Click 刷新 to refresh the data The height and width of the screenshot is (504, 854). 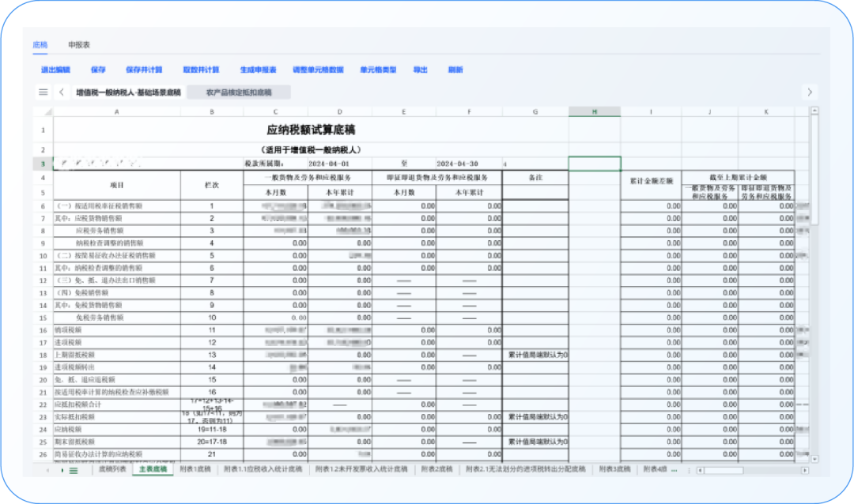[x=455, y=70]
